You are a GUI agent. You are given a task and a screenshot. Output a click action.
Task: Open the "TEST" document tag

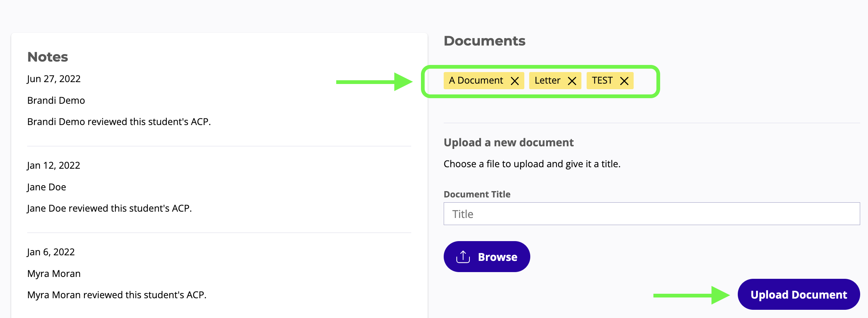pos(602,81)
